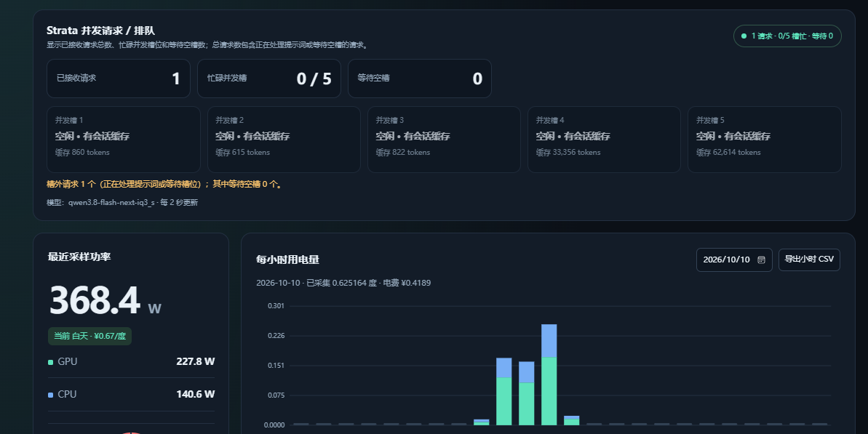
Task: Click the green GPU legend marker
Action: click(x=51, y=362)
